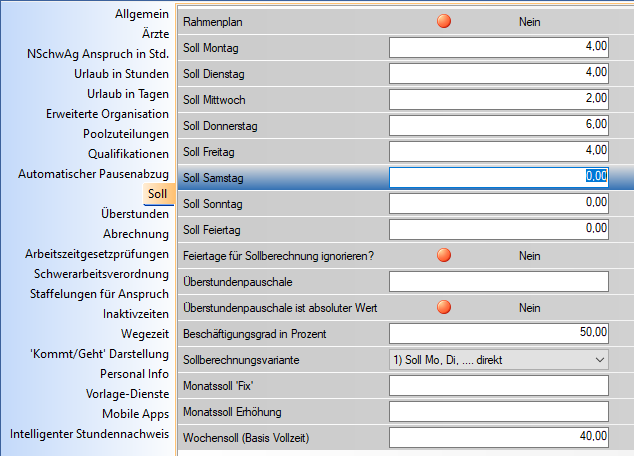634x456 pixels.
Task: Toggle the Rahmenplan orange indicator
Action: coord(445,21)
